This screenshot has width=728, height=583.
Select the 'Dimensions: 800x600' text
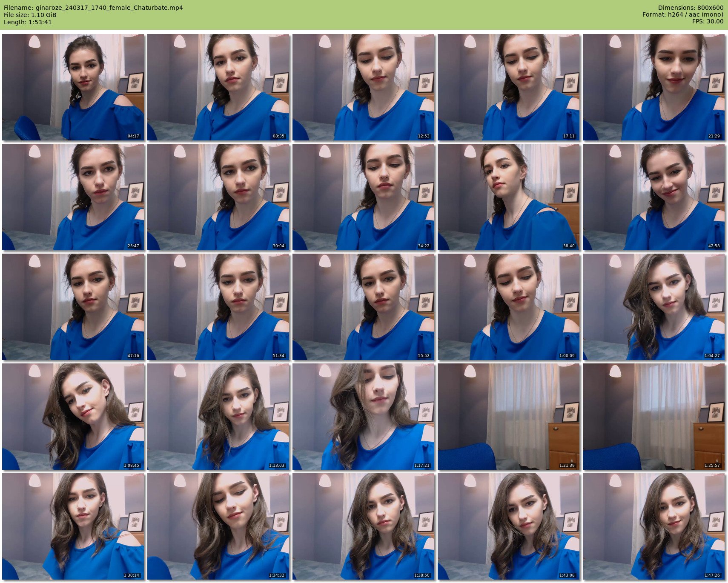691,8
